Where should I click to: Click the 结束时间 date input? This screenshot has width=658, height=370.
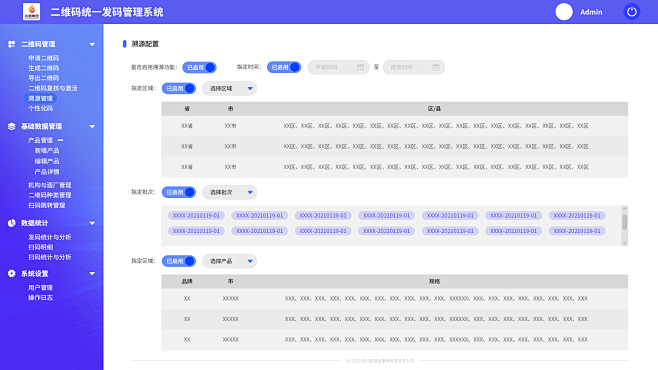414,67
